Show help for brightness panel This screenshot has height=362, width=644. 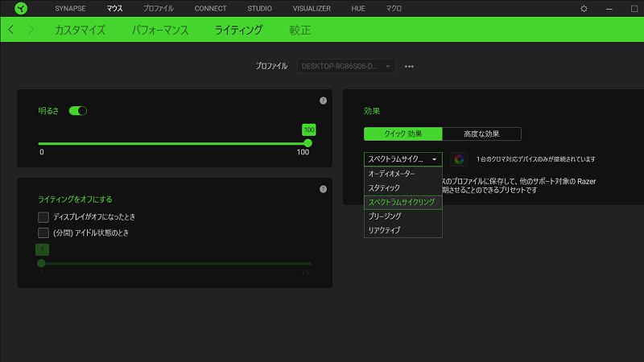pos(324,101)
